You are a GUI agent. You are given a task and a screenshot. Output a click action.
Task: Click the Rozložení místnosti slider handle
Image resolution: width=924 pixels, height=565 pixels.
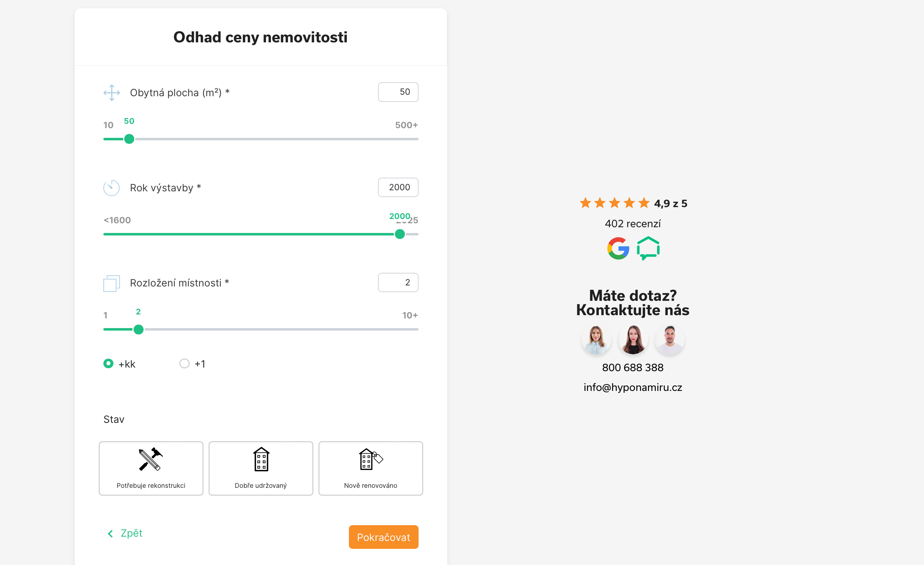point(138,330)
